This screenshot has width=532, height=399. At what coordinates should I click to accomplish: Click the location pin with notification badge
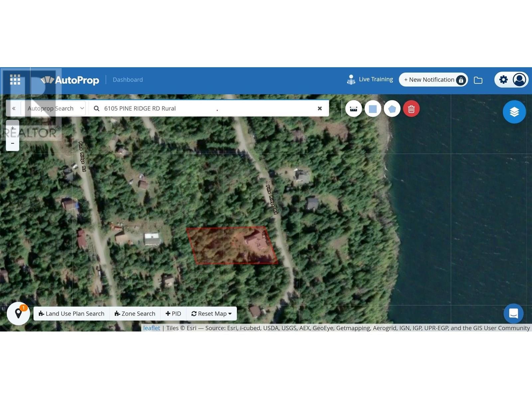19,313
